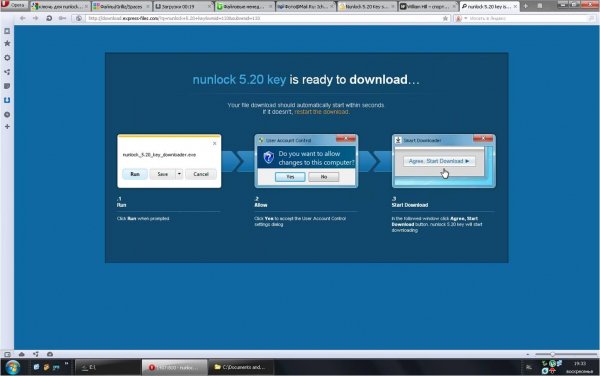Click the orange quick launch icon
Screen dimensions: 600x376
[x=46, y=367]
